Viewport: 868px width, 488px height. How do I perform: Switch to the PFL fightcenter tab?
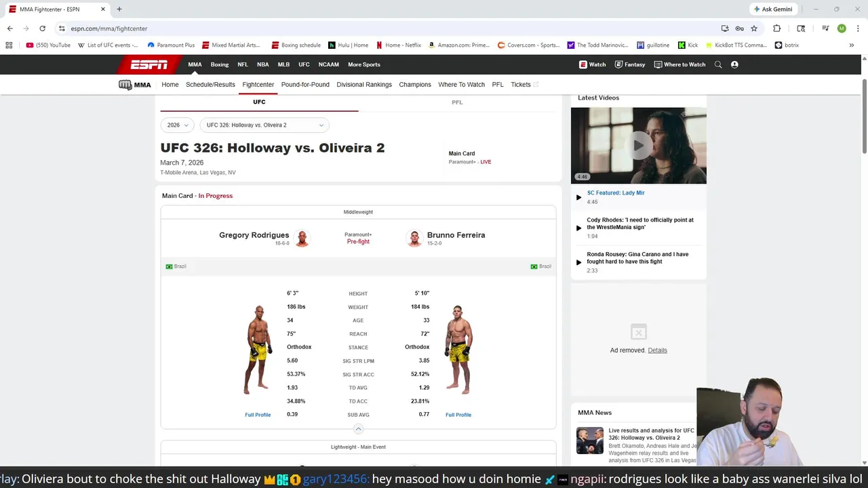click(457, 102)
